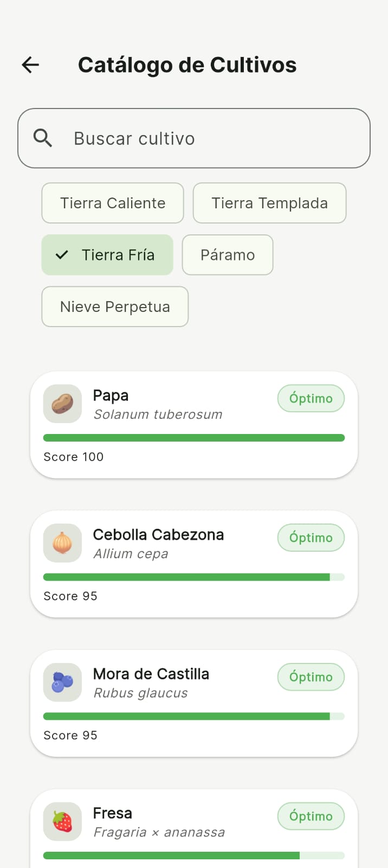The image size is (388, 868).
Task: Open the Papa crop card
Action: click(x=194, y=425)
